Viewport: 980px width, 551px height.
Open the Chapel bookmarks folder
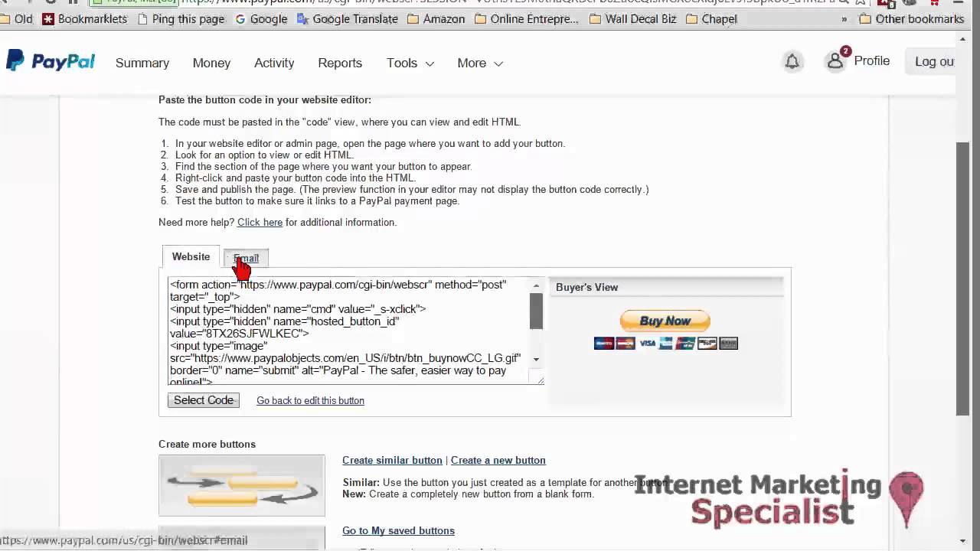[x=711, y=18]
